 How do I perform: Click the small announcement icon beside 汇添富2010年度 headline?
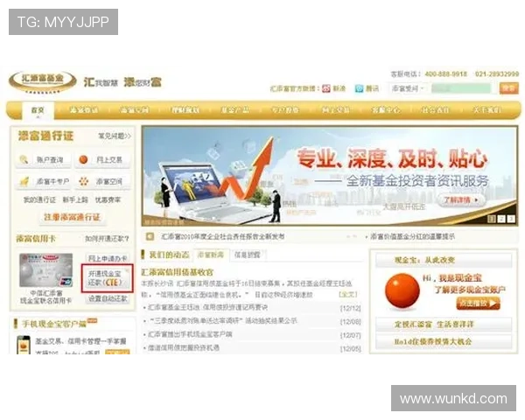(150, 236)
